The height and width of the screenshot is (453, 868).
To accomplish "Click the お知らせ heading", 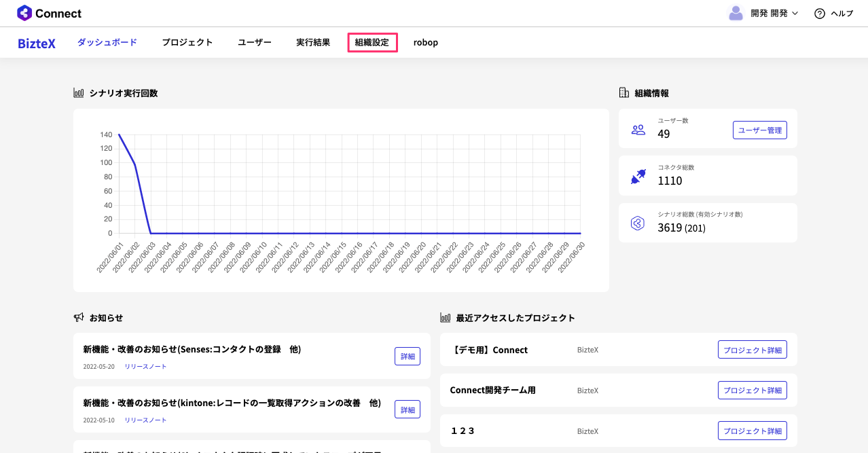I will pyautogui.click(x=106, y=317).
